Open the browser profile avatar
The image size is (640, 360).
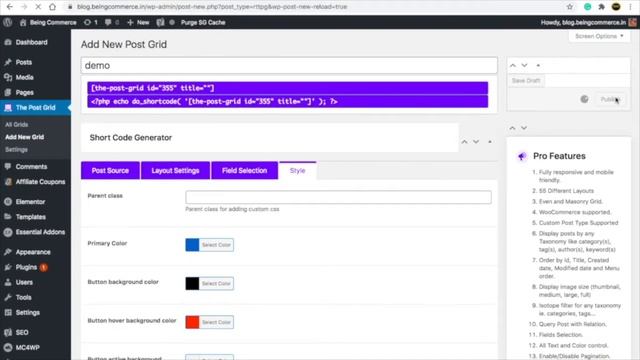[616, 7]
